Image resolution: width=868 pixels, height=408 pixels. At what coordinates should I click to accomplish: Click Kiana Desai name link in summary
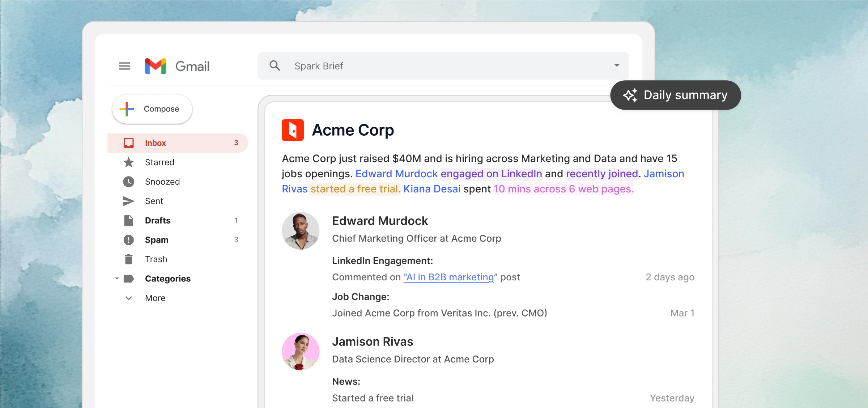pos(432,189)
